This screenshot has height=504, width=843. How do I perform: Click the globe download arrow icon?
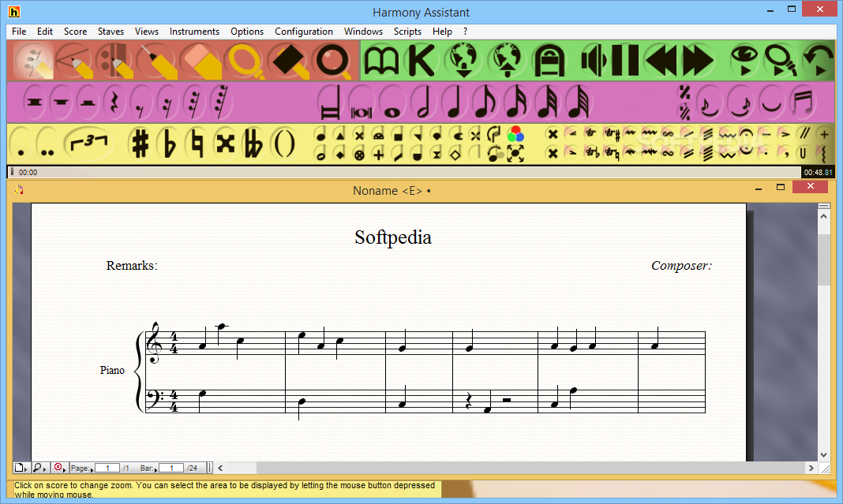click(x=463, y=60)
